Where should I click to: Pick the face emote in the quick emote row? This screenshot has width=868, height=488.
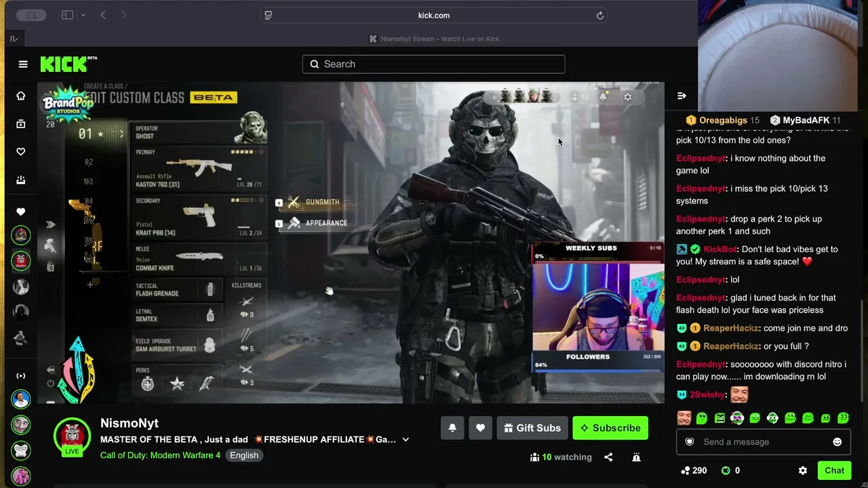coord(684,418)
